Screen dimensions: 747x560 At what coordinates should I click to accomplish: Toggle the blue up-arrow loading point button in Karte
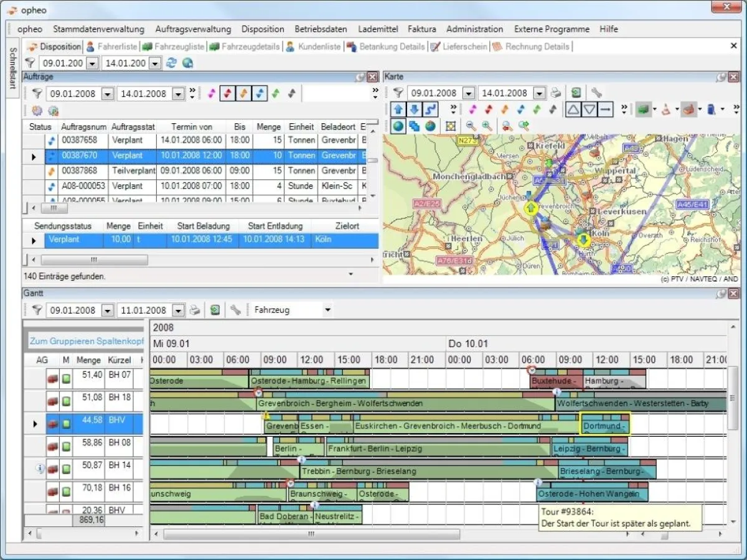tap(399, 110)
